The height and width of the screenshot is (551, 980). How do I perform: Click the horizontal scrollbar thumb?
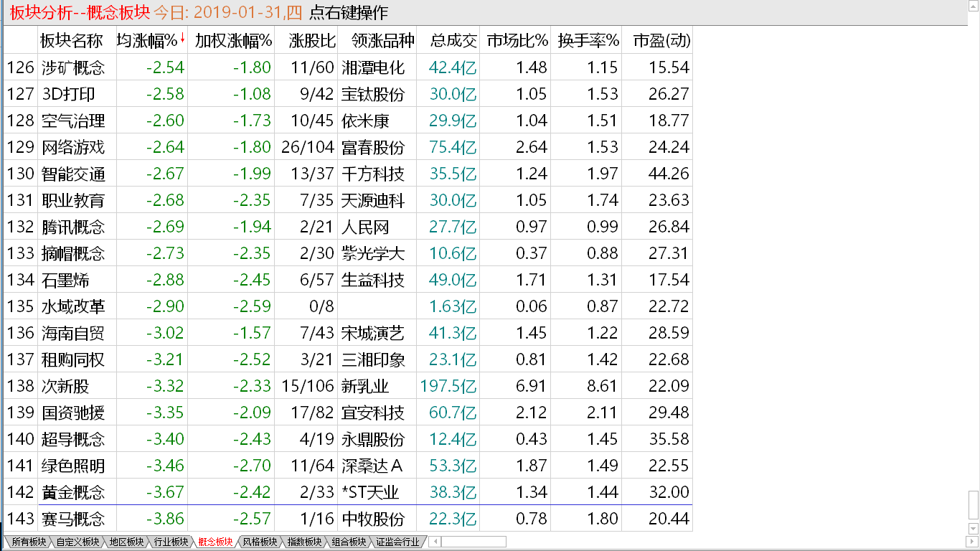click(473, 542)
